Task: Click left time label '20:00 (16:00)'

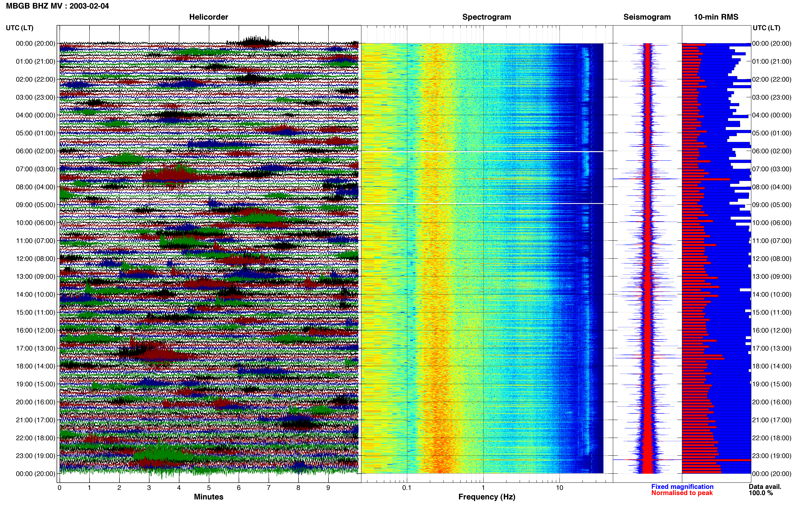Action: (x=35, y=402)
